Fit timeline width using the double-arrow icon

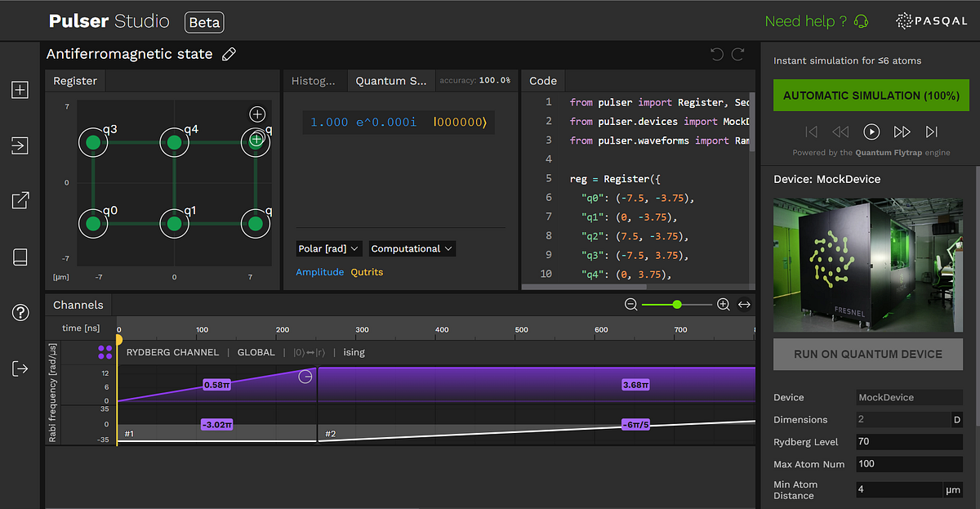[744, 304]
